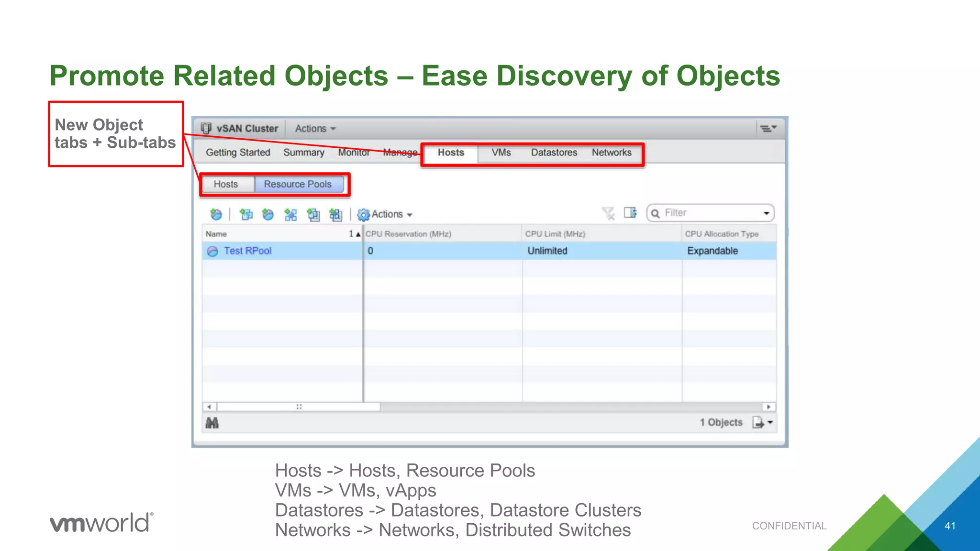Open the Test RPool link
Screen dimensions: 980x551
click(x=247, y=251)
